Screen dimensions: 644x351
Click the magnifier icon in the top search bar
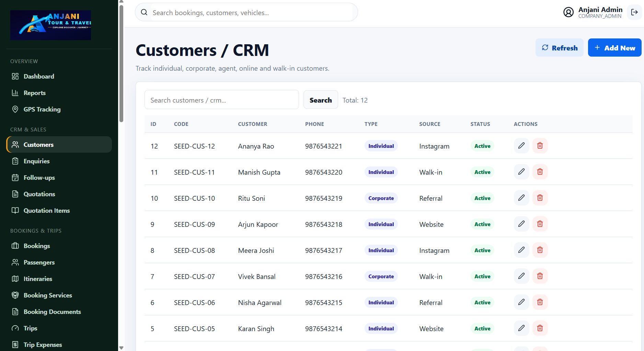144,12
